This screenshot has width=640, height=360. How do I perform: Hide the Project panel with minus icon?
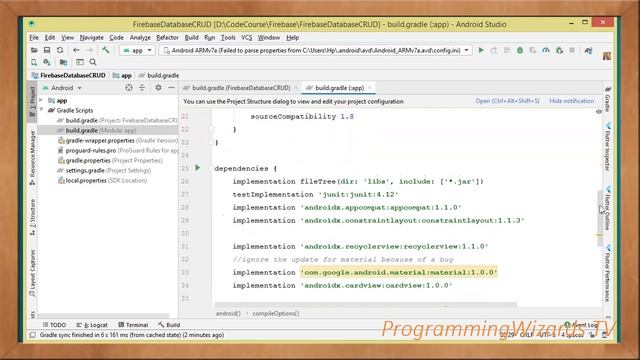tap(171, 88)
